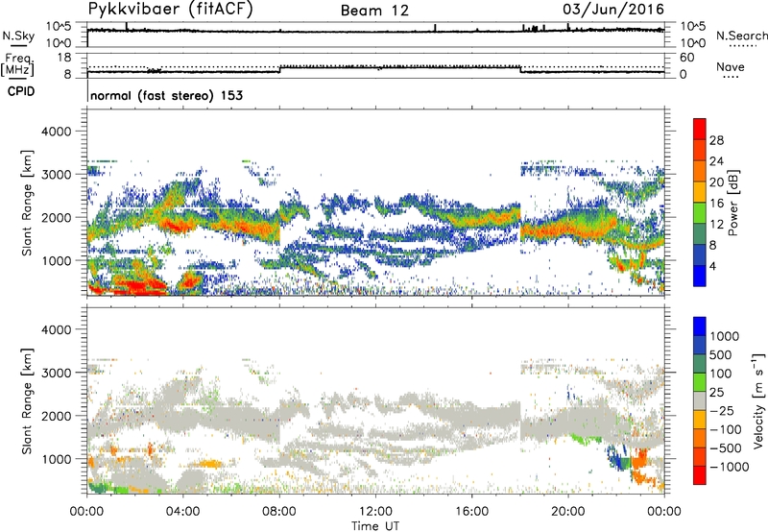Select the text normal (fast stereo) 153

166,95
